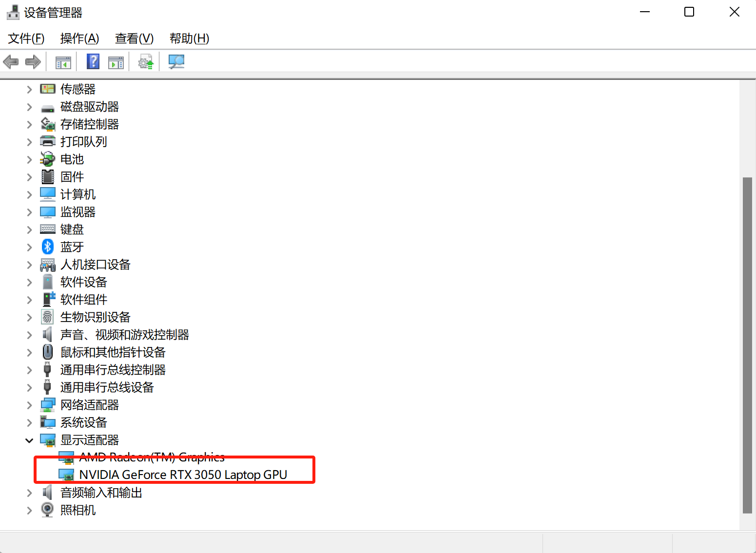Expand the 电池 tree node
756x553 pixels.
coord(29,159)
